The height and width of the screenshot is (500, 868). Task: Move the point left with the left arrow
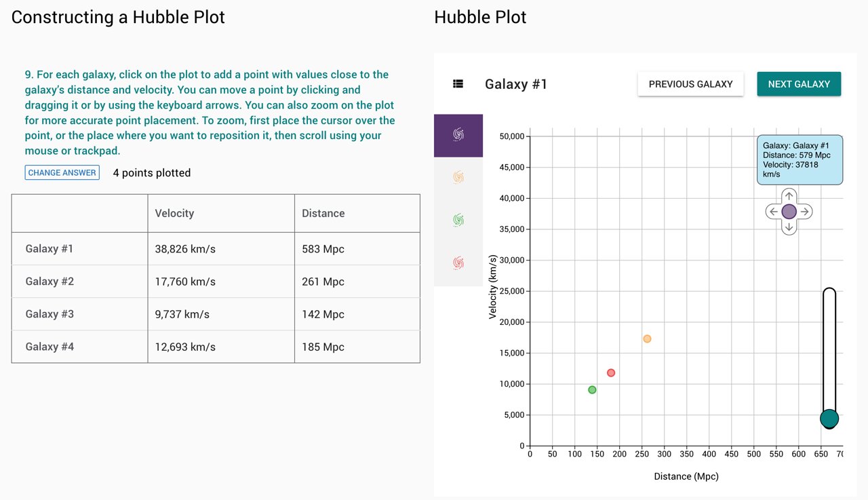pyautogui.click(x=773, y=212)
